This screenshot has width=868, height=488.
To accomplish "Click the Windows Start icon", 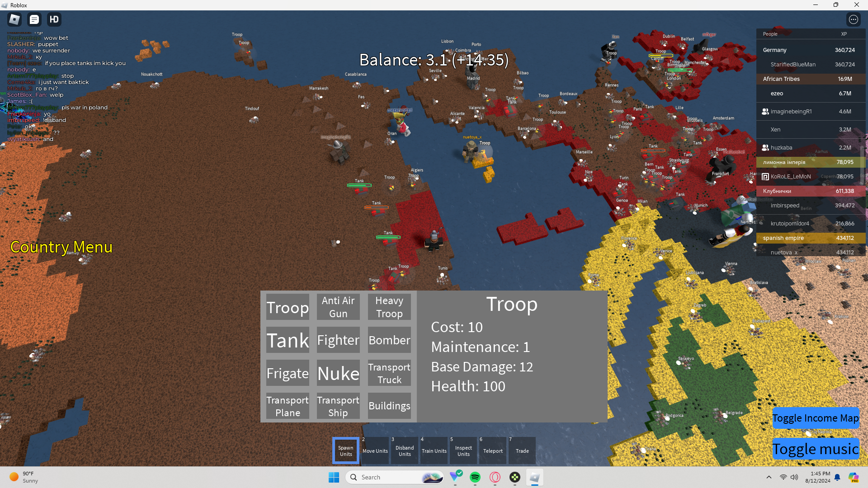I will [x=334, y=477].
